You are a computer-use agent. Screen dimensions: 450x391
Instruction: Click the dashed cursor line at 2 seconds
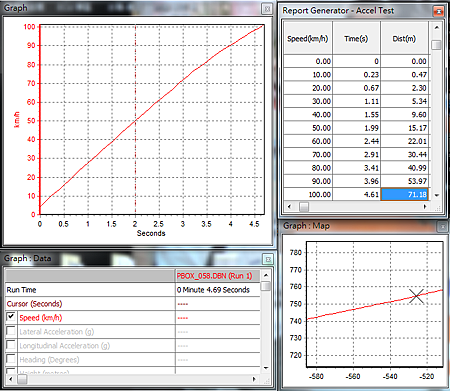pyautogui.click(x=135, y=119)
